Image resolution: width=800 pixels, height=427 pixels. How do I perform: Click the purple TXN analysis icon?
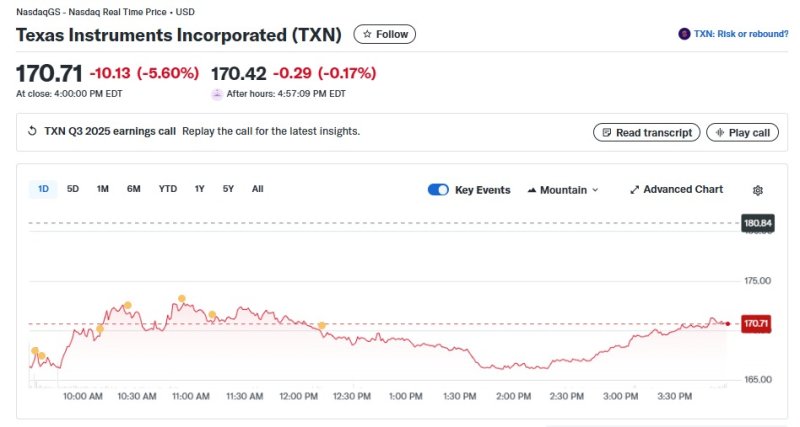click(684, 34)
